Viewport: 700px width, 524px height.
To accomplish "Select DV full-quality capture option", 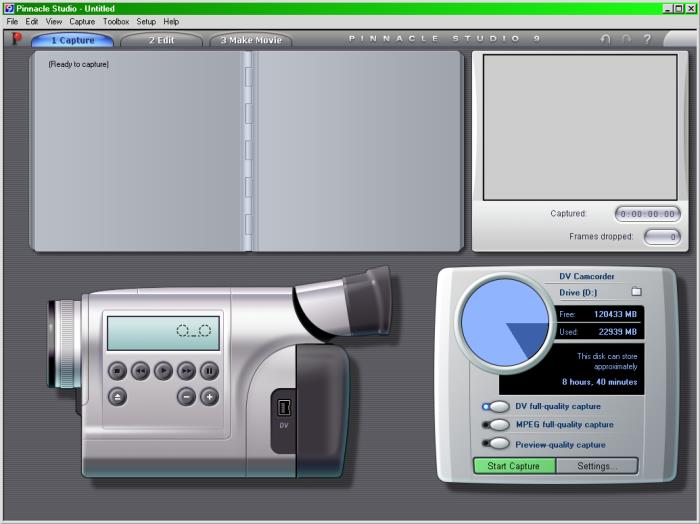I will click(496, 407).
